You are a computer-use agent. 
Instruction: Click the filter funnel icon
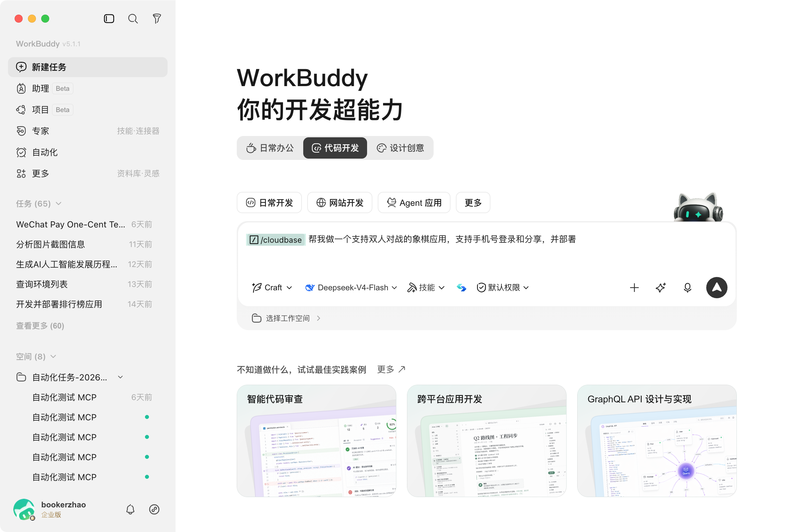tap(157, 19)
